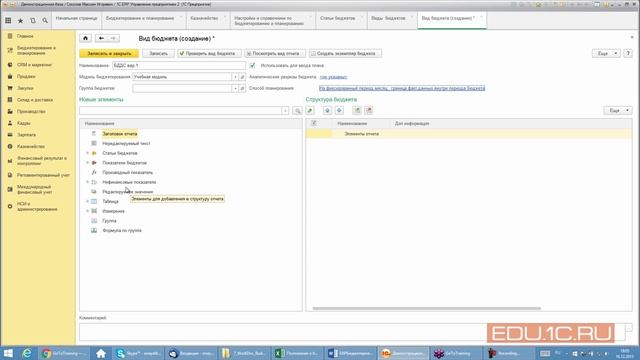Open the new elements search field dropdown
Screen dimensions: 640x360
(x=285, y=111)
